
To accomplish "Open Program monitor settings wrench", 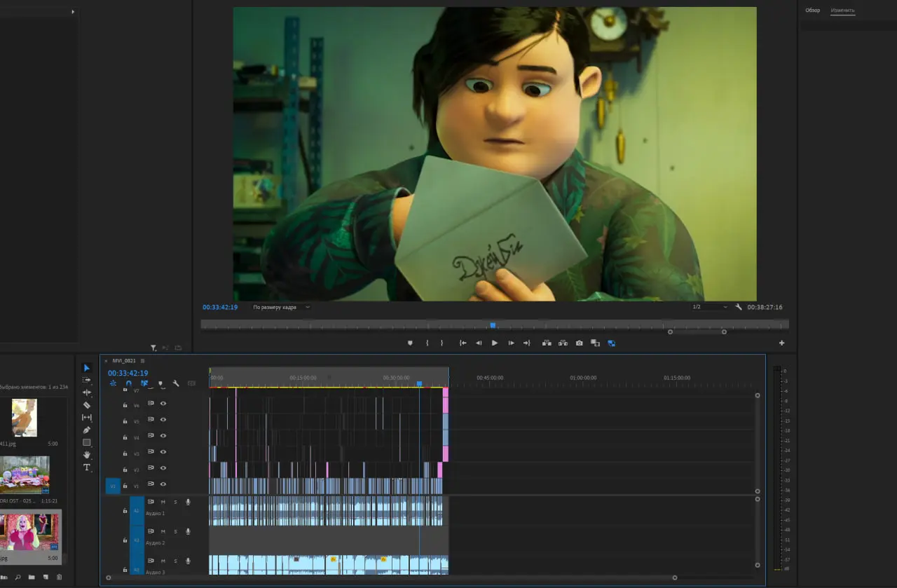I will pos(739,307).
